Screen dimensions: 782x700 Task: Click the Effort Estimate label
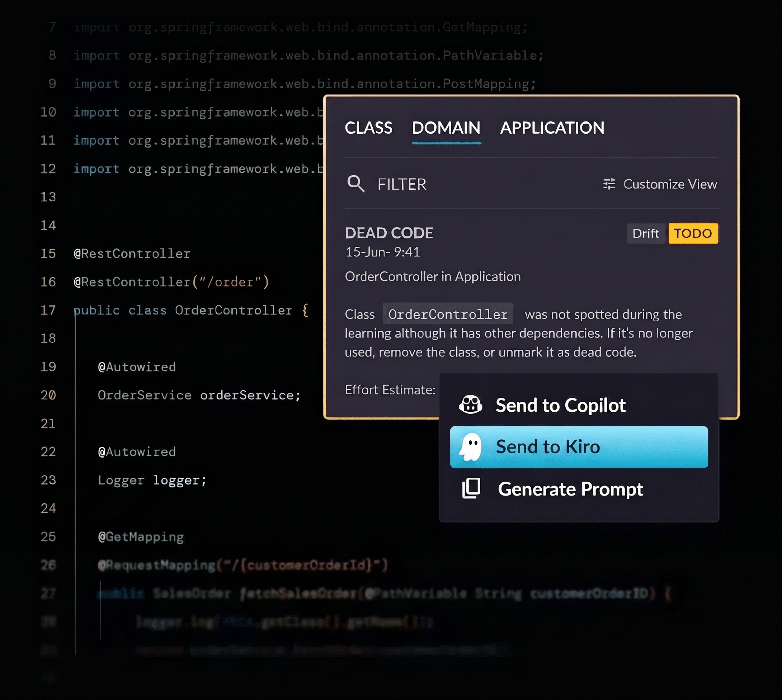pyautogui.click(x=390, y=389)
